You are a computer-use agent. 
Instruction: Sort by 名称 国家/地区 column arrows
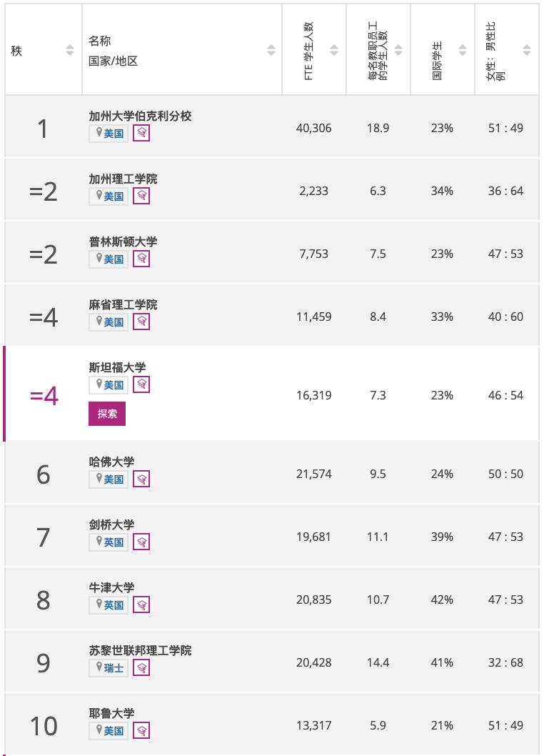pos(271,49)
